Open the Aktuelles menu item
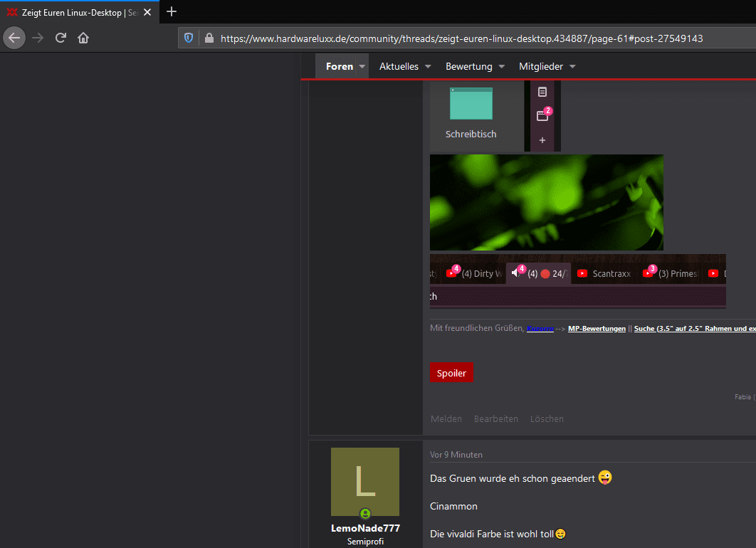 (x=399, y=66)
